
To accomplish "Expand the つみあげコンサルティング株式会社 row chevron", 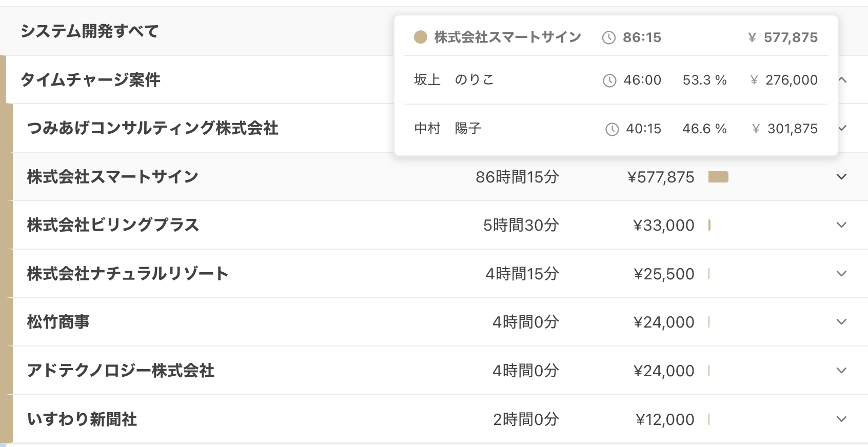I will point(842,128).
